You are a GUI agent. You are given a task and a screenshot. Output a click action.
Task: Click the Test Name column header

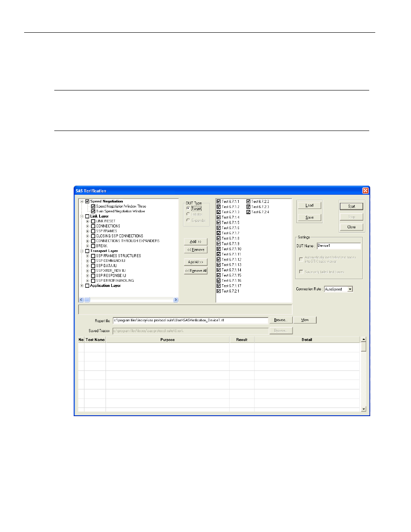tap(95, 340)
